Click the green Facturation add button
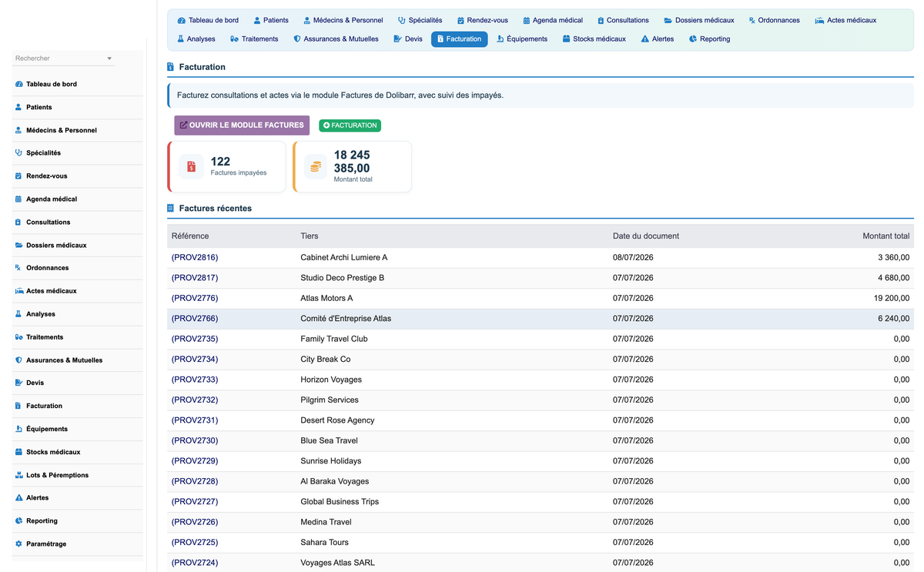The width and height of the screenshot is (924, 572). pos(350,125)
